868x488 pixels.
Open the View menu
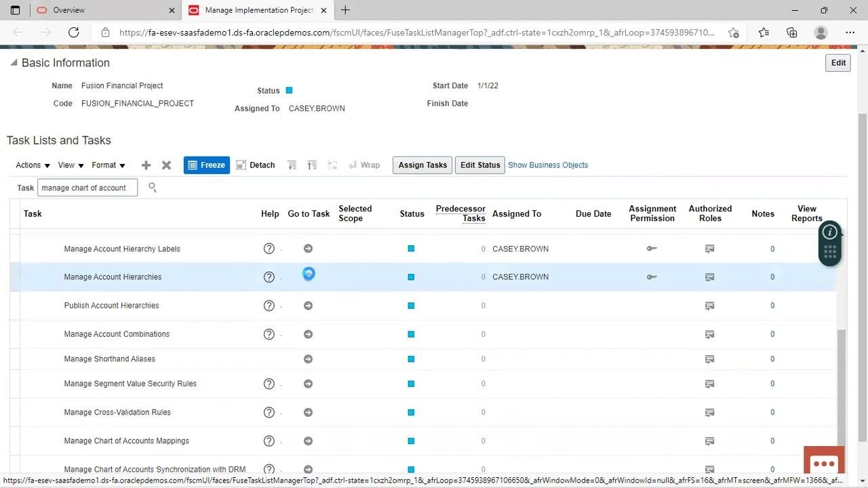71,165
